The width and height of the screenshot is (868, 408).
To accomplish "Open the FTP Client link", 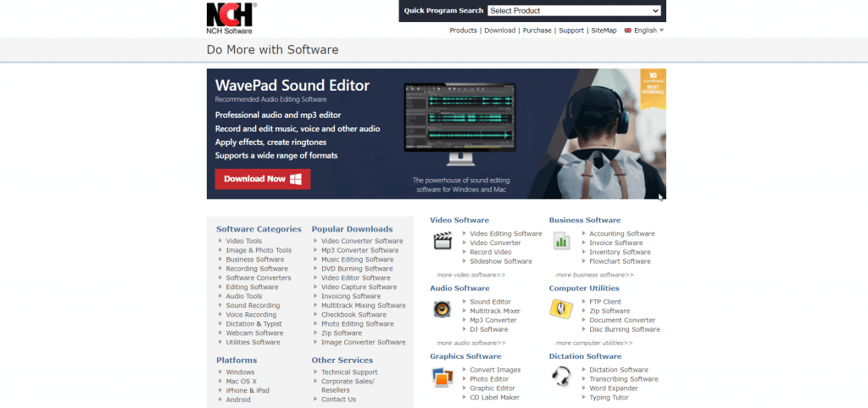I will (x=605, y=302).
